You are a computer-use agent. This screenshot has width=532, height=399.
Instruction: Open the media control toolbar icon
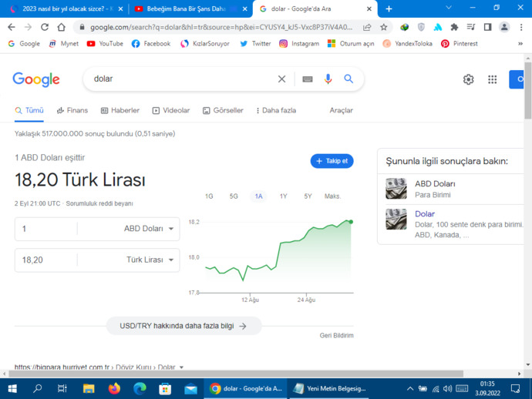pos(471,27)
